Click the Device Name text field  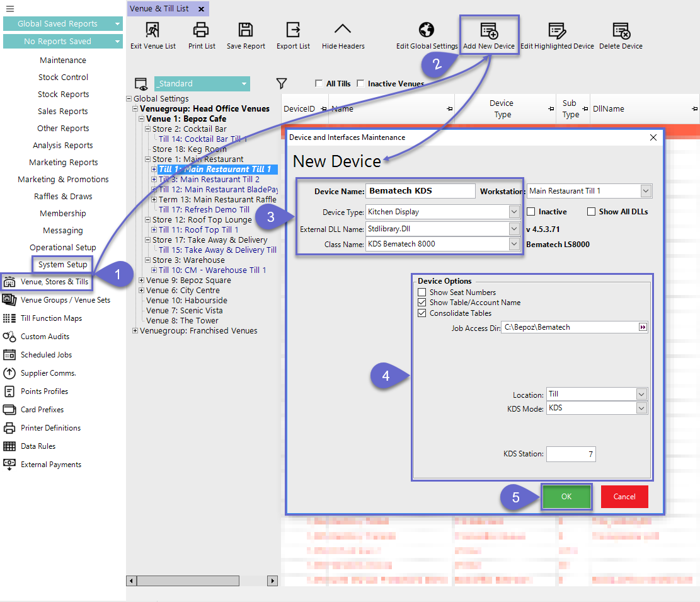[420, 191]
